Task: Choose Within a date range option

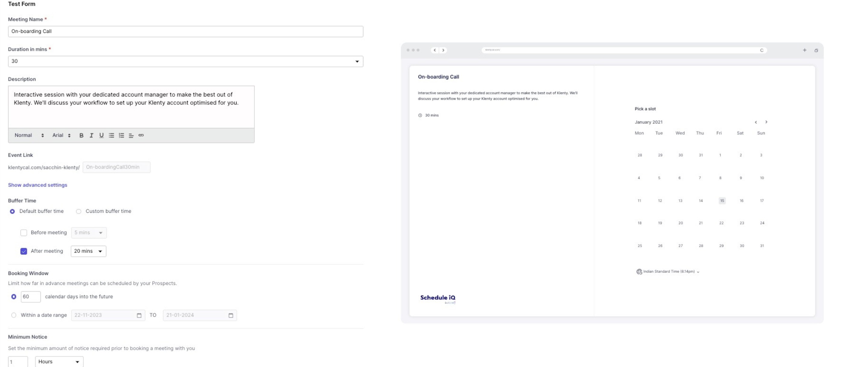Action: point(14,315)
